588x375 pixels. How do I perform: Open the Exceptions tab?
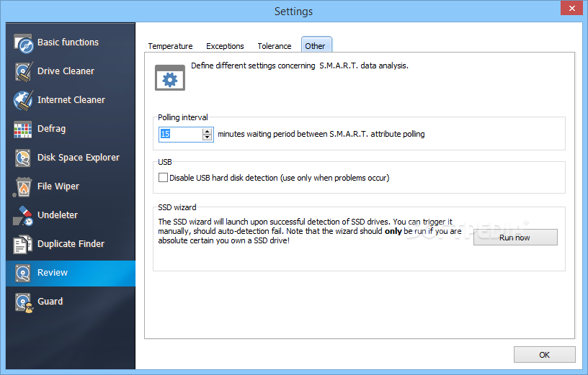[x=225, y=46]
